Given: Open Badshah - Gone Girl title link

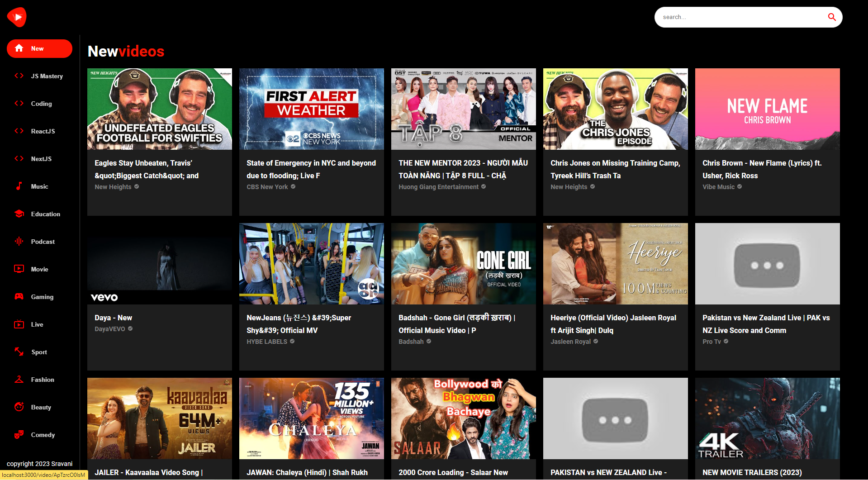Looking at the screenshot, I should (x=457, y=324).
